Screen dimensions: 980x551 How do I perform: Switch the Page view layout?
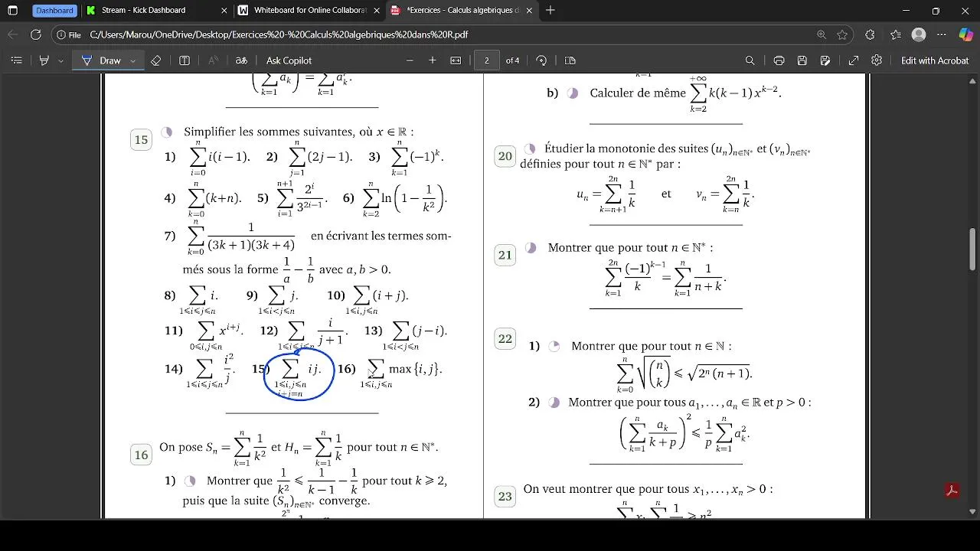(x=570, y=60)
